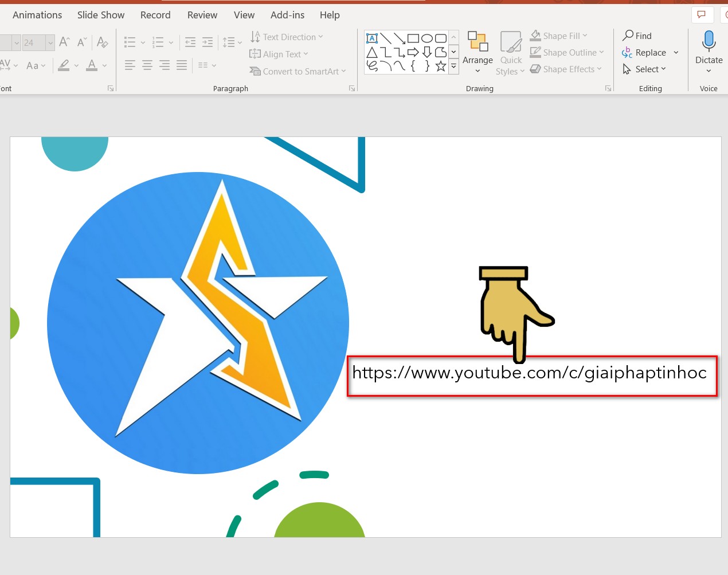Open Shape Effects options
This screenshot has width=728, height=575.
(x=566, y=69)
